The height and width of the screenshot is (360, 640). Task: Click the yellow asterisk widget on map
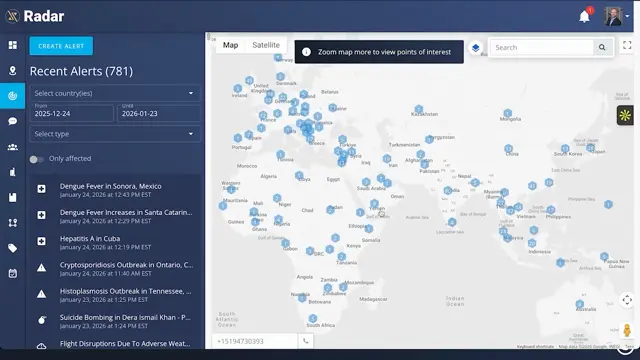625,116
